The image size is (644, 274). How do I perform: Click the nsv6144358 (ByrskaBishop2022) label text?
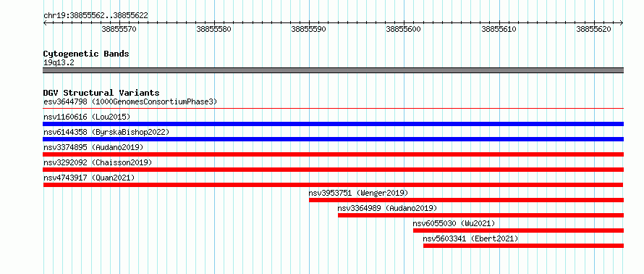click(106, 132)
